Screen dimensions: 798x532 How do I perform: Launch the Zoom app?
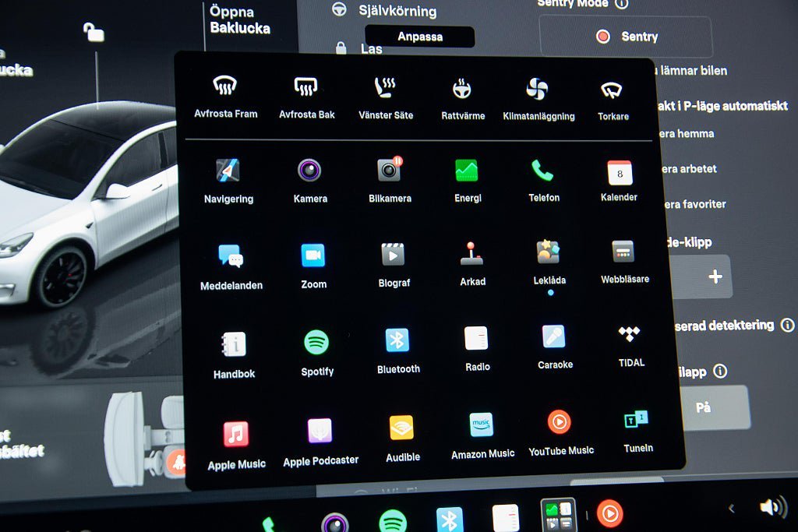pyautogui.click(x=313, y=266)
